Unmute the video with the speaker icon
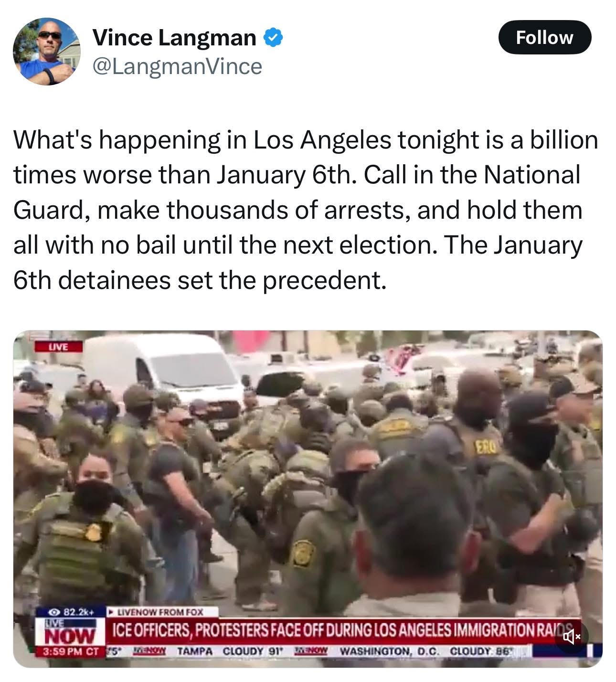 [x=572, y=637]
